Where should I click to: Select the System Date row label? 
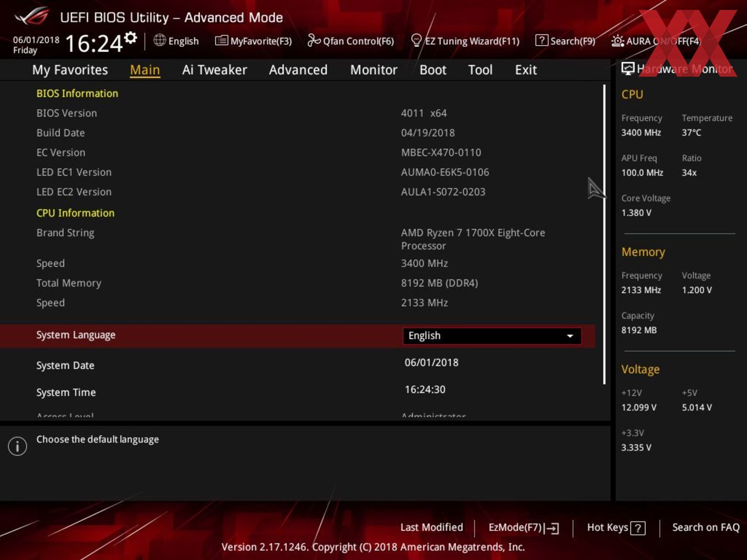click(x=65, y=365)
